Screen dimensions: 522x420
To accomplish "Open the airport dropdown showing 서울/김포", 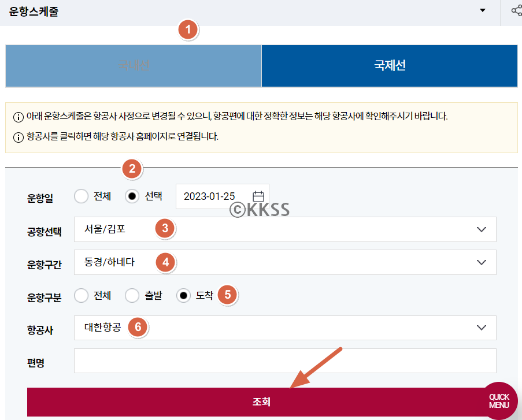I will click(231, 229).
